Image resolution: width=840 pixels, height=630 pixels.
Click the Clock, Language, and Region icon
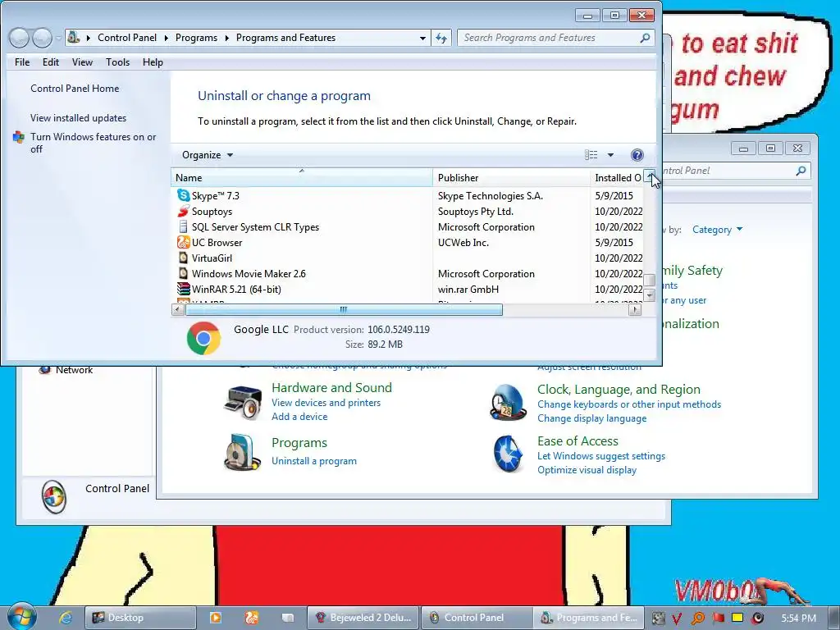508,402
